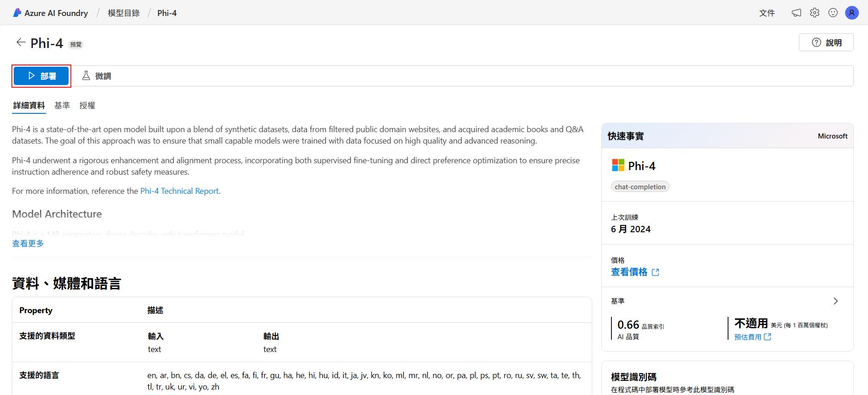The width and height of the screenshot is (868, 395).
Task: Click the Microsoft logo in the quick facts card
Action: (618, 165)
